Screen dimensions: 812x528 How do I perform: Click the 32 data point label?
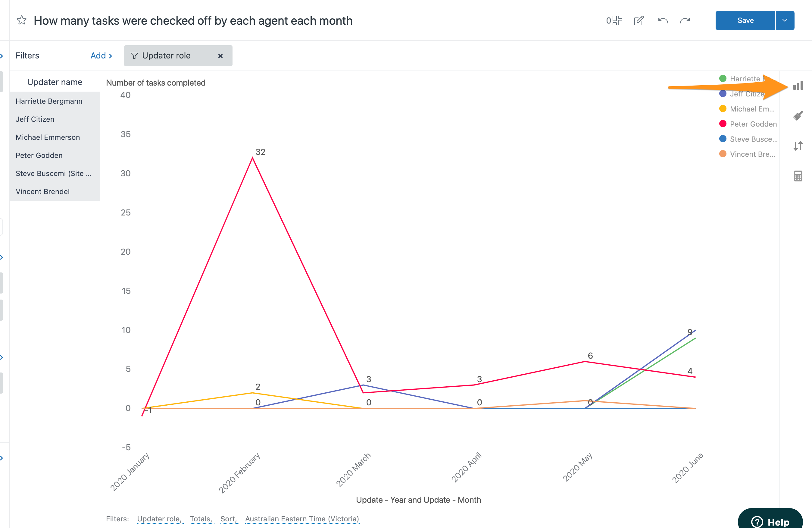click(260, 152)
